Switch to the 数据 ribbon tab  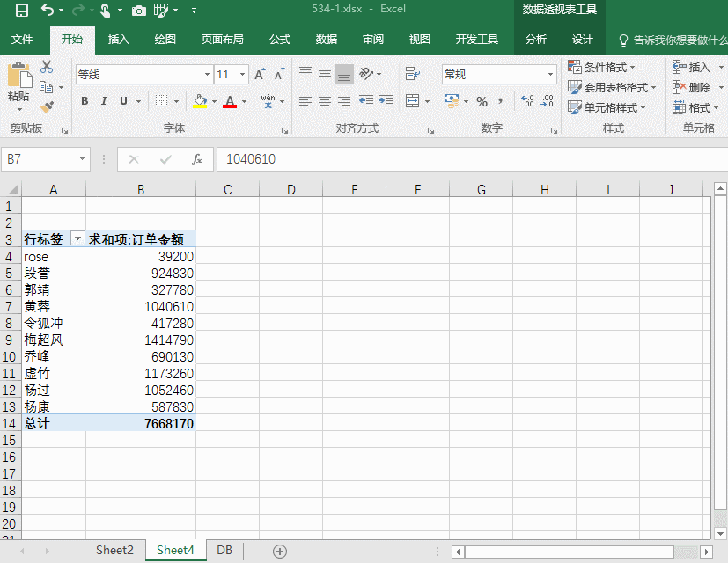pos(327,40)
